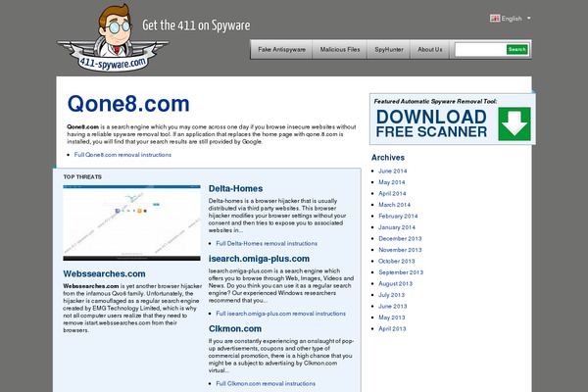This screenshot has width=588, height=392.
Task: Open the Malicious Files menu
Action: coord(340,50)
